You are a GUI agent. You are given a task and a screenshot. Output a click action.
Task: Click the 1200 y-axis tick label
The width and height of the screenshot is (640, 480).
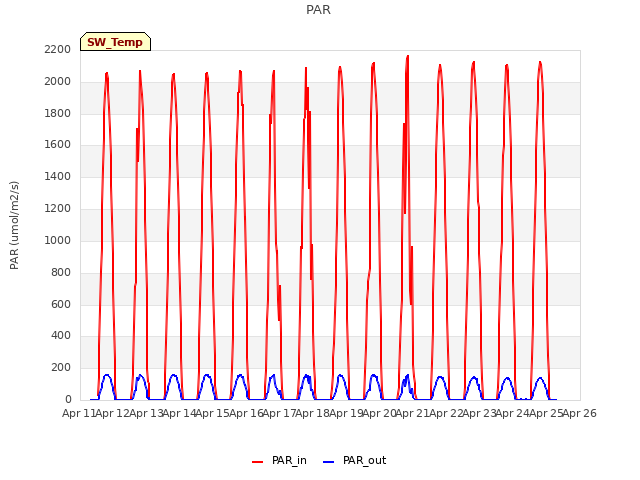(58, 208)
